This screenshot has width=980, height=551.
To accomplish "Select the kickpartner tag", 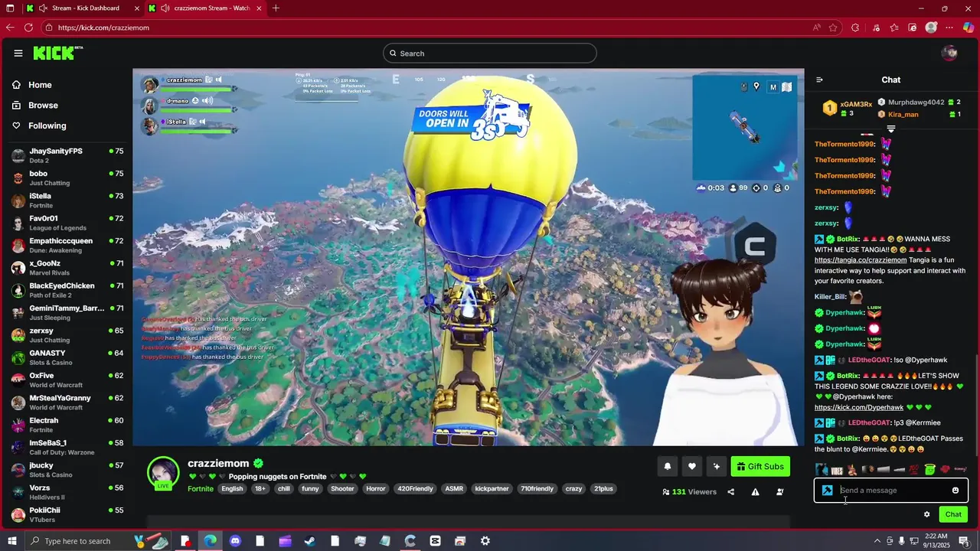I will click(x=492, y=489).
